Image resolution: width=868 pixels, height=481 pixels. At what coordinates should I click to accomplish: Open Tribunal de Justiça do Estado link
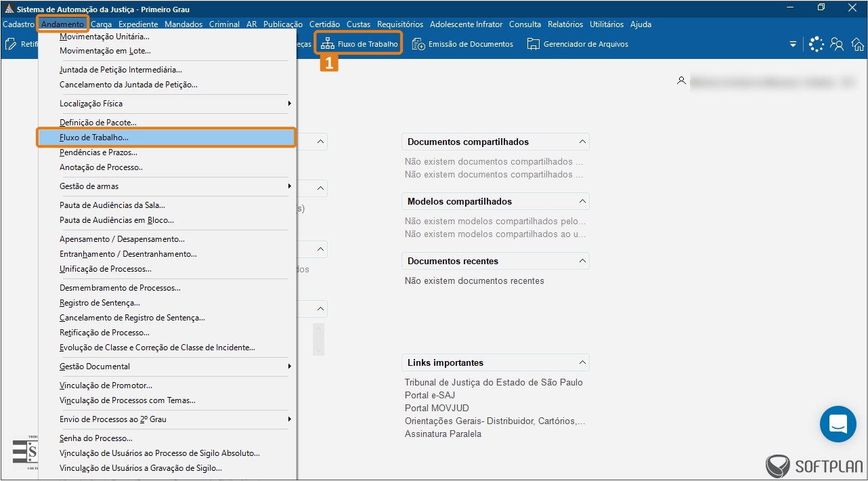(494, 383)
